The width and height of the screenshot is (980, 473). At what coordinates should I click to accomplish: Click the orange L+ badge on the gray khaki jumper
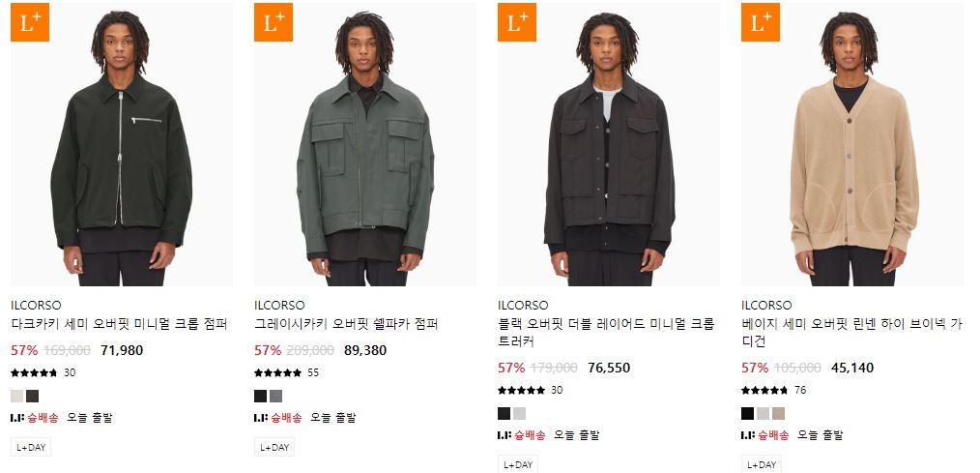(274, 22)
